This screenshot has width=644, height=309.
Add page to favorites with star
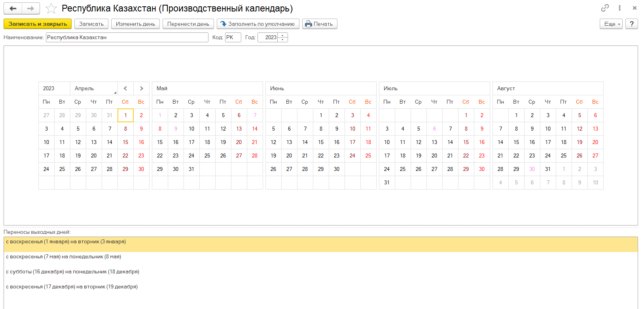(51, 8)
